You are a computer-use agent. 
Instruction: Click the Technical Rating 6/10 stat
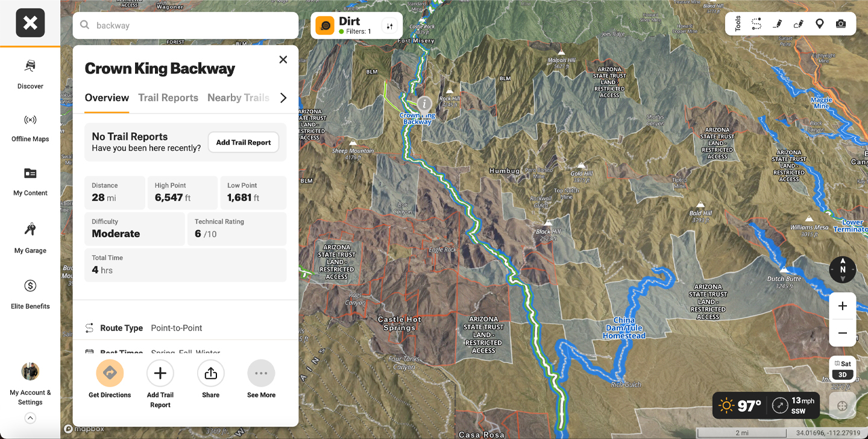click(x=237, y=229)
